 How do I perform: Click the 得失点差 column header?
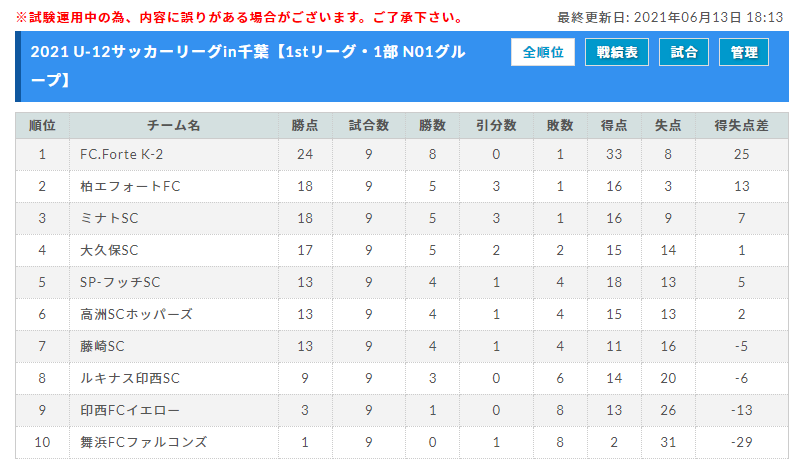[x=741, y=125]
